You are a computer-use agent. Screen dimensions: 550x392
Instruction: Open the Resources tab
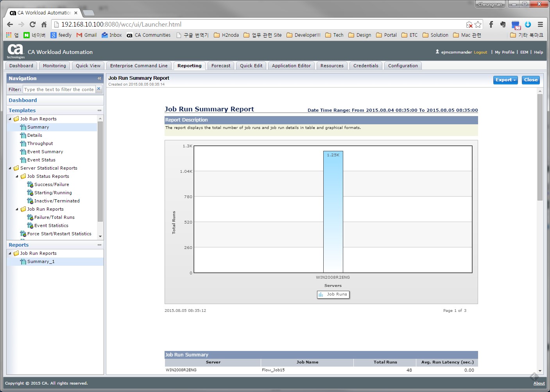click(332, 66)
